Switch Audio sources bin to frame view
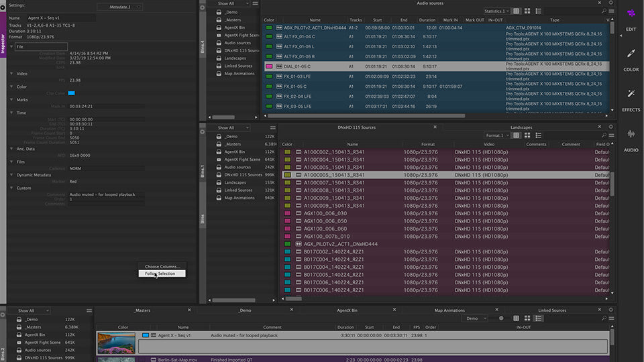644x362 pixels. [x=527, y=11]
